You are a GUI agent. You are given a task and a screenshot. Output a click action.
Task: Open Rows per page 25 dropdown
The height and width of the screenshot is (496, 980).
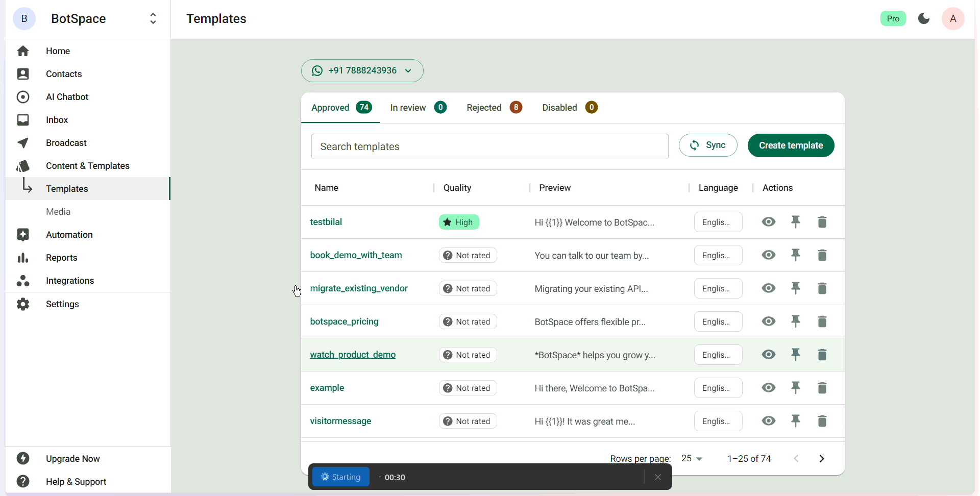click(692, 459)
